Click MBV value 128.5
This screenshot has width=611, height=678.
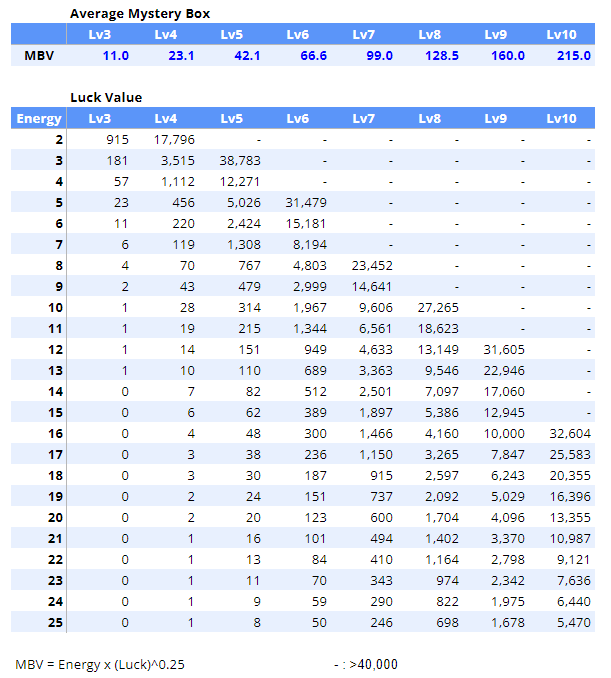(x=441, y=56)
